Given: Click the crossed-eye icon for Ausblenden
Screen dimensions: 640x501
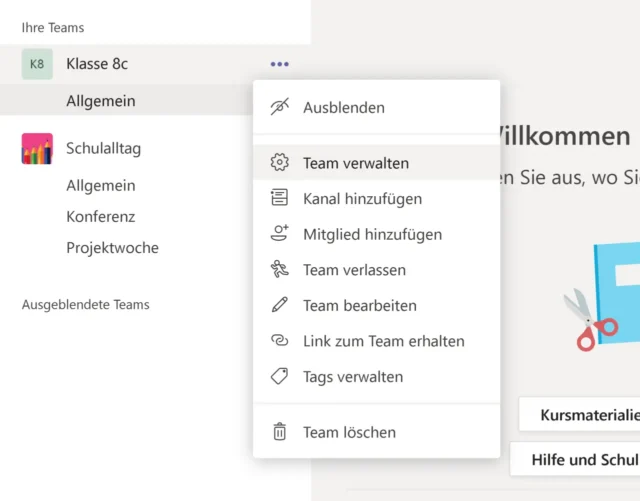Looking at the screenshot, I should pos(280,107).
